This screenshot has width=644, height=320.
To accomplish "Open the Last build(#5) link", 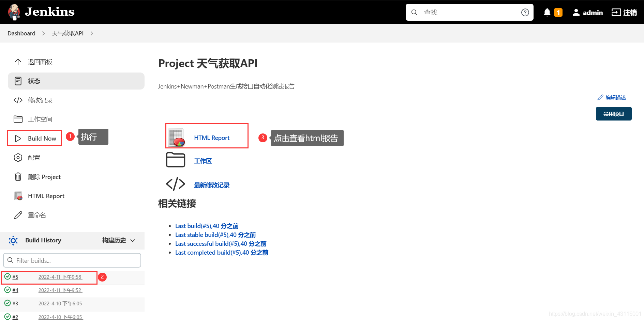I will [207, 226].
